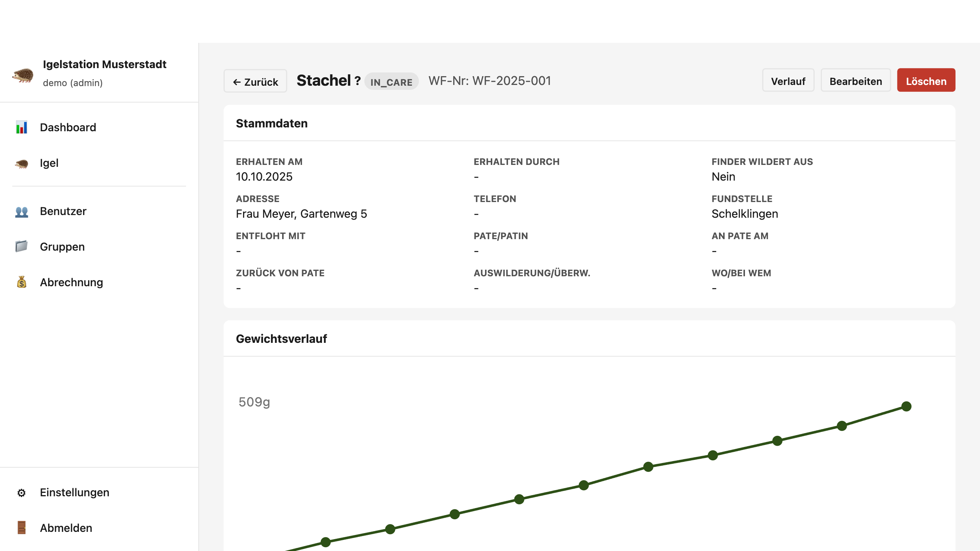Screen dimensions: 980x551
Task: Click the money bag Abrechnung icon
Action: coord(21,282)
